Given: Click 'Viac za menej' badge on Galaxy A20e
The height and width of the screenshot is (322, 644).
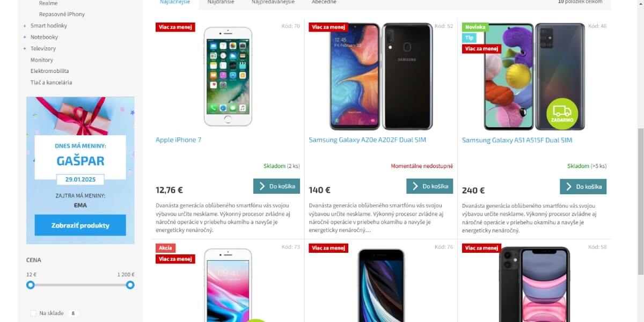Looking at the screenshot, I should (x=328, y=27).
